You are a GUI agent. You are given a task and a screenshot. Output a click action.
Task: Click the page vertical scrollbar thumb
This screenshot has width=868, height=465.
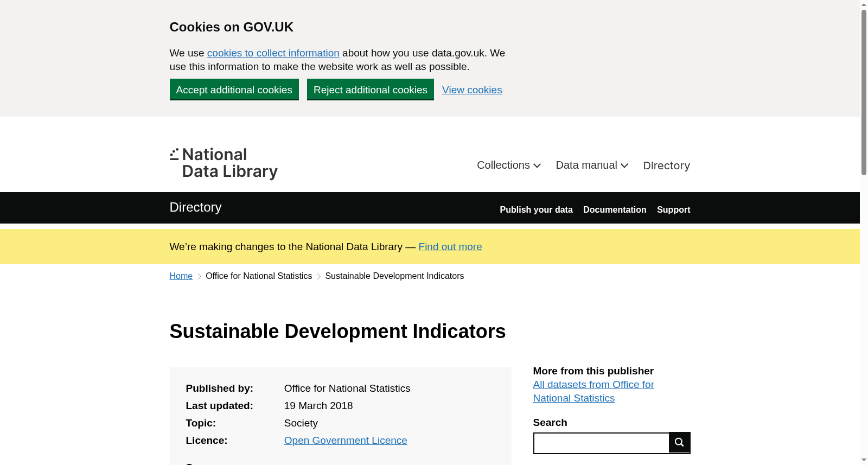(864, 92)
